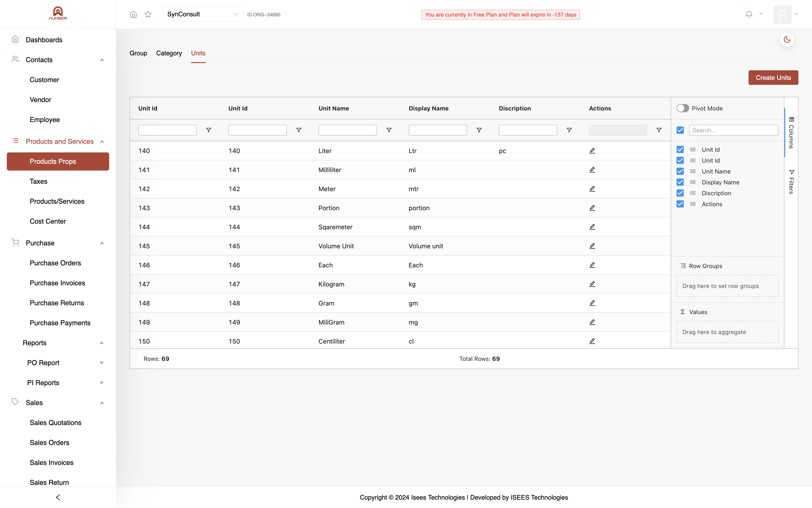Uncheck the Display Name column checkbox
This screenshot has height=508, width=812.
click(x=680, y=182)
